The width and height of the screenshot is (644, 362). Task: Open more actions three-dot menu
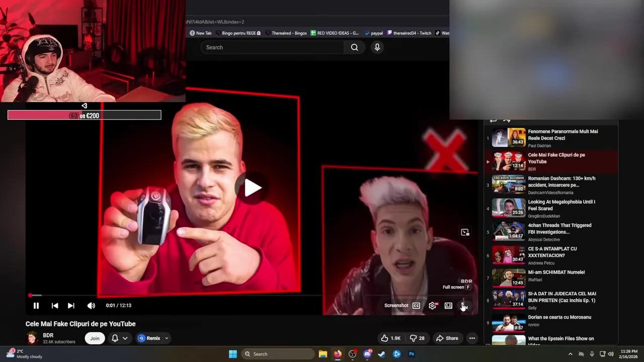(472, 338)
